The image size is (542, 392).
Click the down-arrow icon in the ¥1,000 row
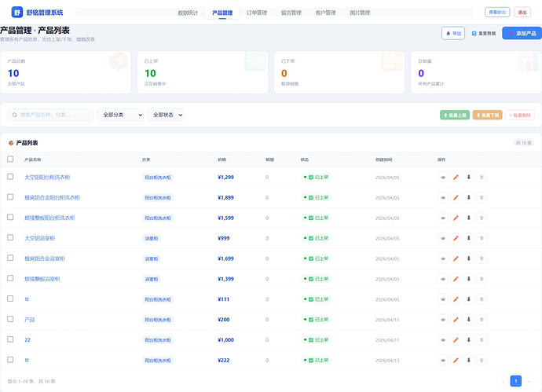468,340
